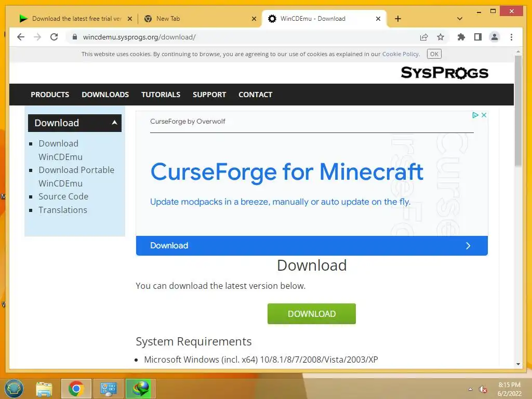The width and height of the screenshot is (532, 399).
Task: Open the SUPPORT menu
Action: [209, 95]
